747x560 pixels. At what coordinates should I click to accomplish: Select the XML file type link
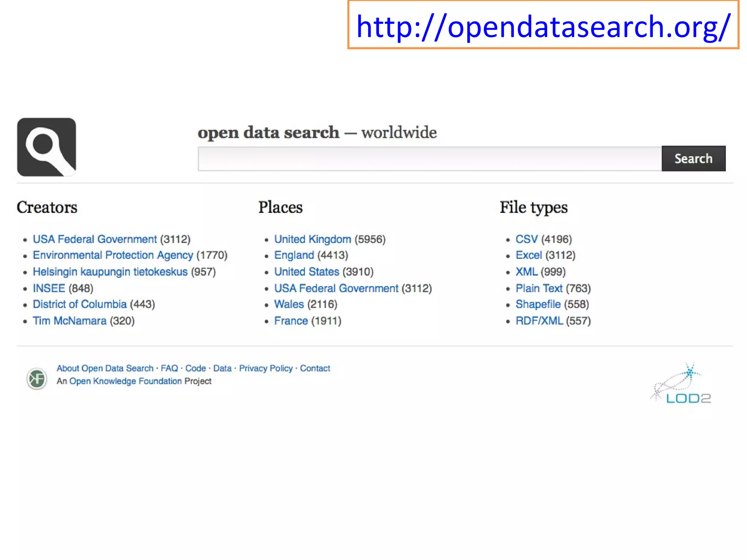pos(527,272)
